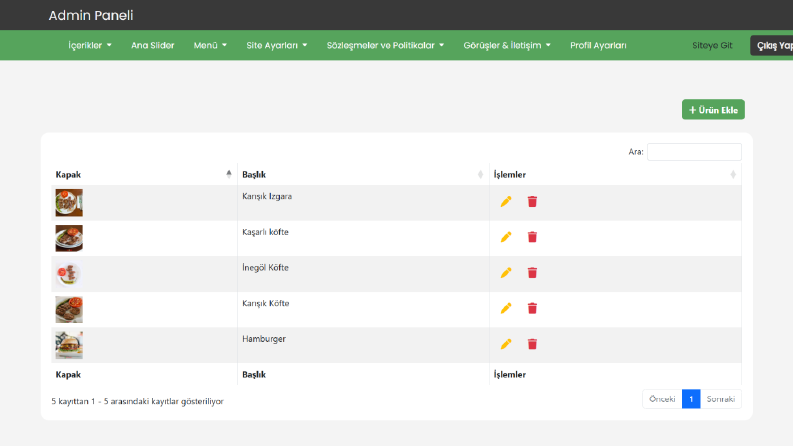Delete the Kaşarlı köfte product
The height and width of the screenshot is (446, 793).
point(532,237)
